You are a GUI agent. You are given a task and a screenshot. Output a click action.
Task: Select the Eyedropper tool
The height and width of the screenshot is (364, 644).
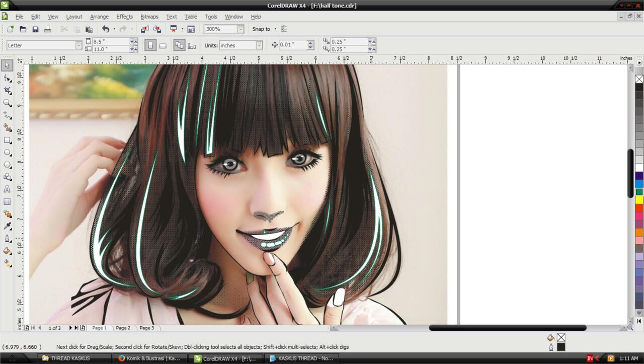[7, 226]
